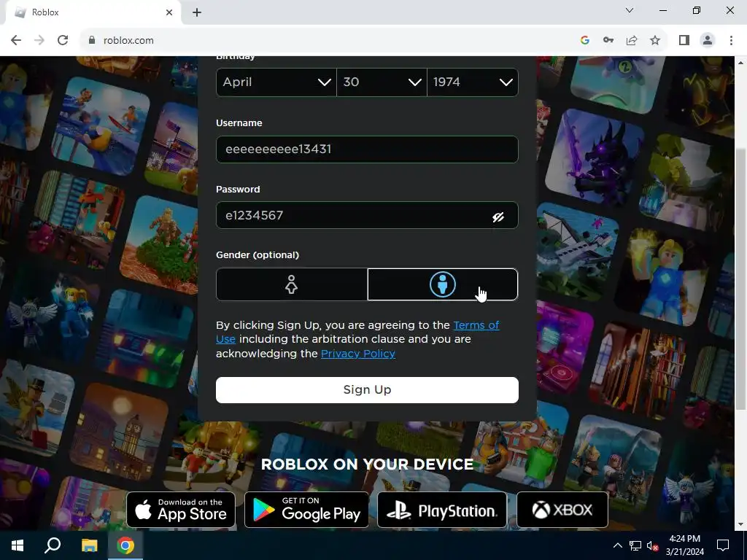The width and height of the screenshot is (747, 560).
Task: Open Chrome side panel
Action: tap(684, 41)
